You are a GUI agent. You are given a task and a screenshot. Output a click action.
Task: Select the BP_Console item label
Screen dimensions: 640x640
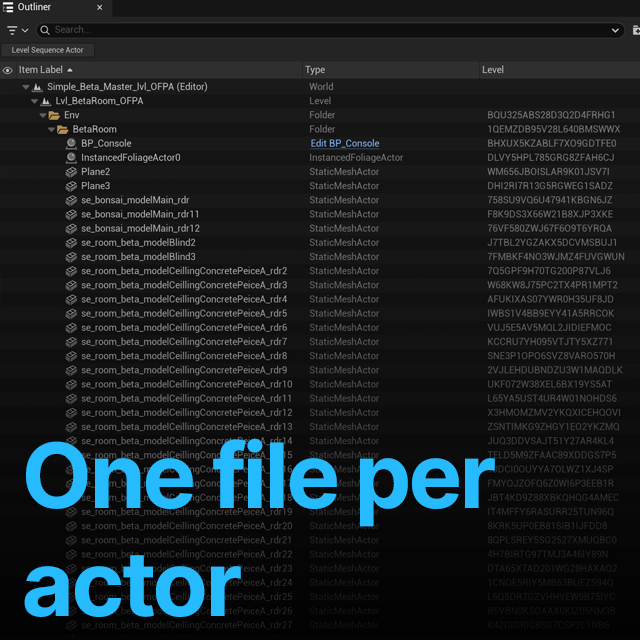click(106, 143)
